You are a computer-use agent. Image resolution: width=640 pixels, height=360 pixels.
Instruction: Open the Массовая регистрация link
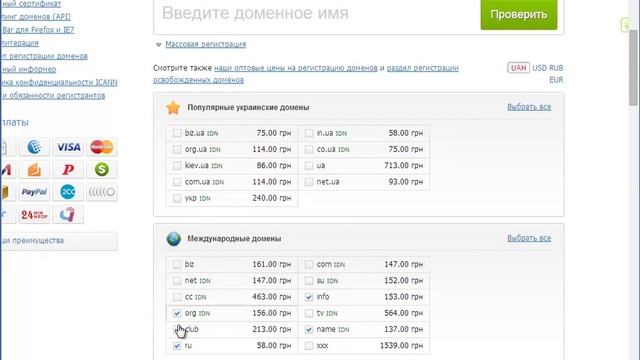coord(206,44)
